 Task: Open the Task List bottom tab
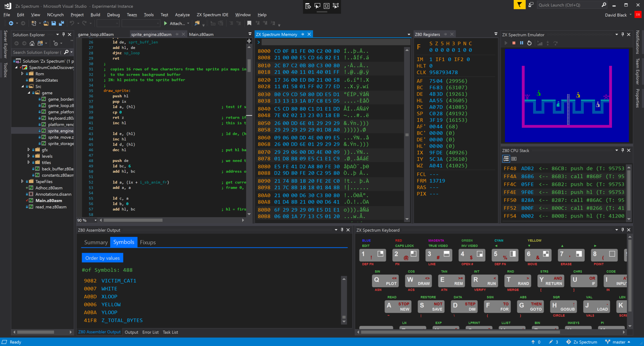(x=170, y=332)
